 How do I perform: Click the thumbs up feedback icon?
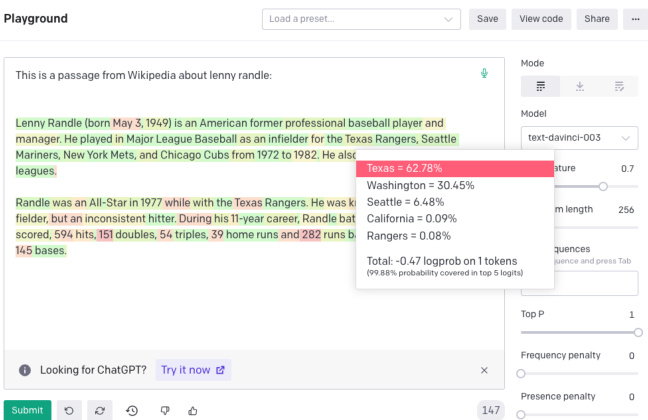[193, 410]
